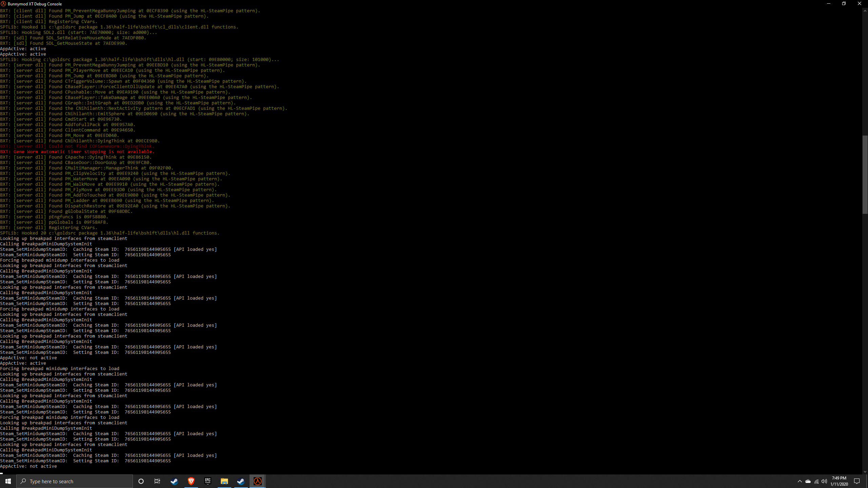Screen dimensions: 868x488
Task: Launch Steam icon beside Task View
Action: pyautogui.click(x=174, y=481)
